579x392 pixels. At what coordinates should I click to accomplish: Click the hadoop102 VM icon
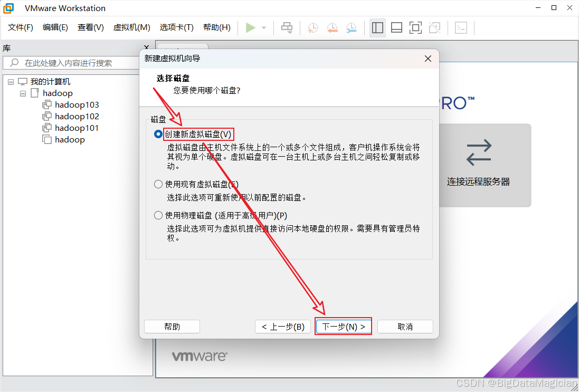pyautogui.click(x=47, y=116)
